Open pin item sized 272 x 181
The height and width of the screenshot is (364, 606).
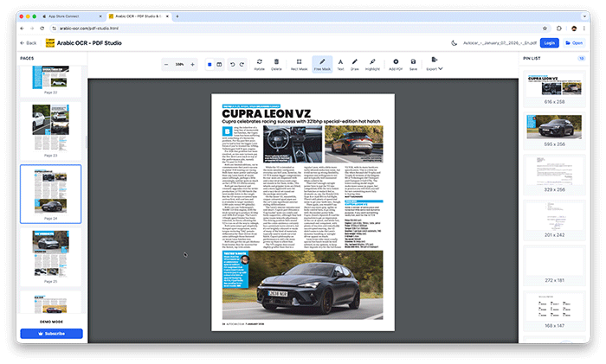[x=554, y=265]
